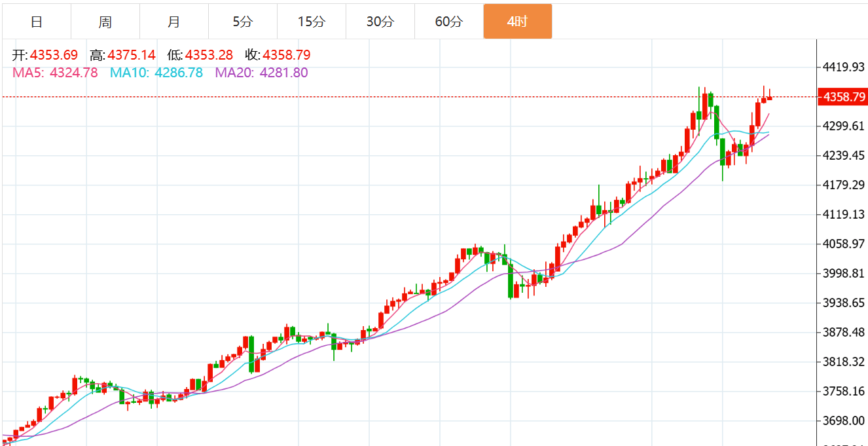Open the 月 monthly chart tab
The width and height of the screenshot is (868, 446).
click(x=174, y=22)
